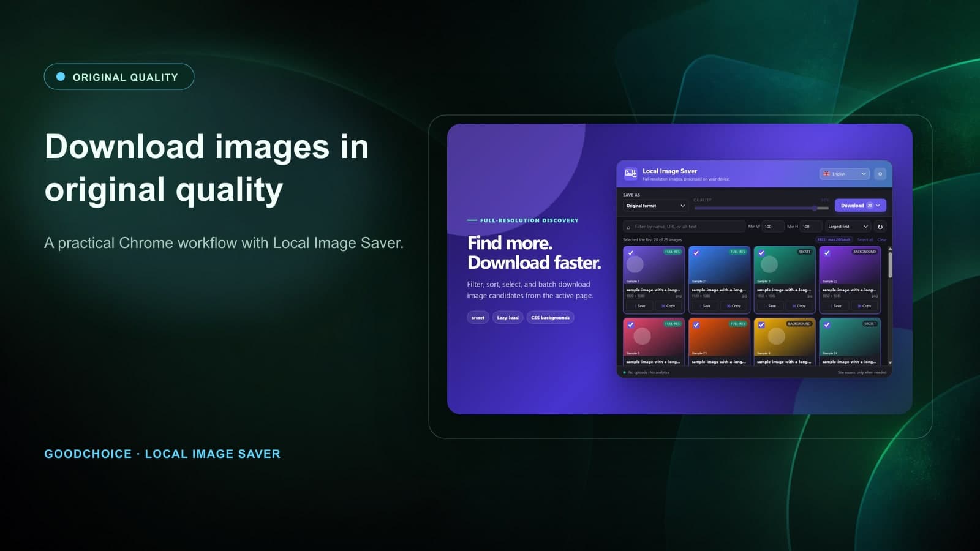Image resolution: width=980 pixels, height=551 pixels.
Task: Click the SRCSET badge on Sample 2
Action: pos(805,252)
